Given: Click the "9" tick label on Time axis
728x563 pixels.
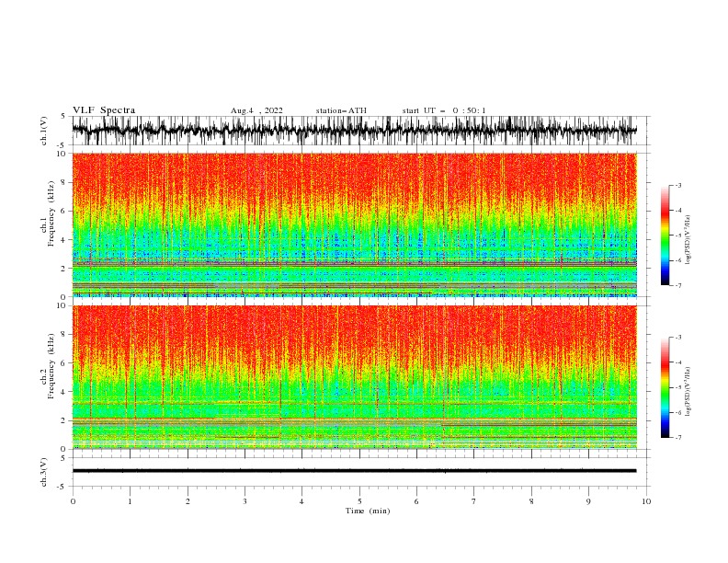Looking at the screenshot, I should [x=588, y=501].
